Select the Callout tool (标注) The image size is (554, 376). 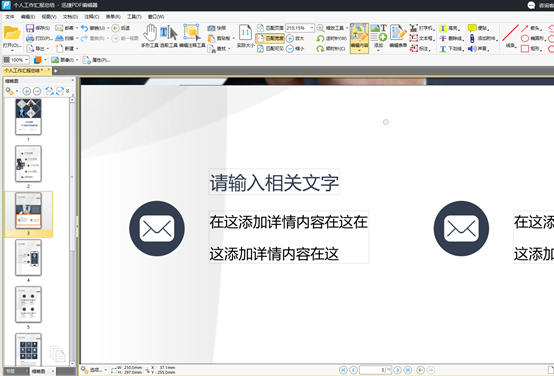420,48
